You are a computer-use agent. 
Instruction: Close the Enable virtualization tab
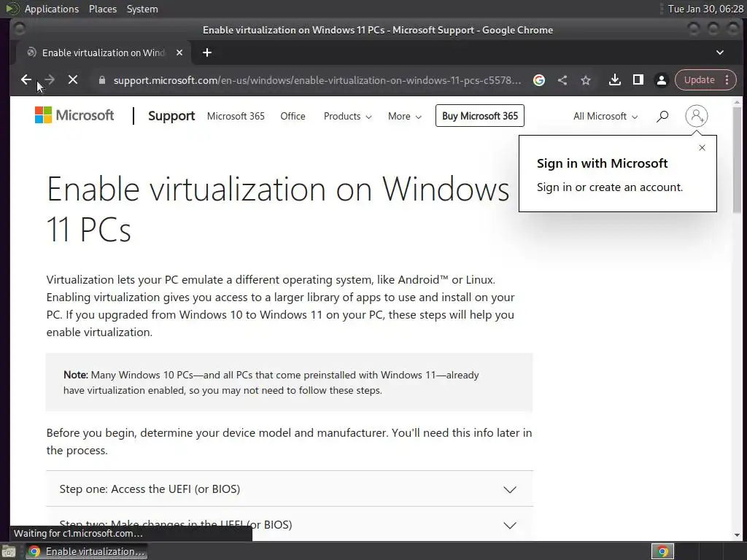tap(179, 52)
